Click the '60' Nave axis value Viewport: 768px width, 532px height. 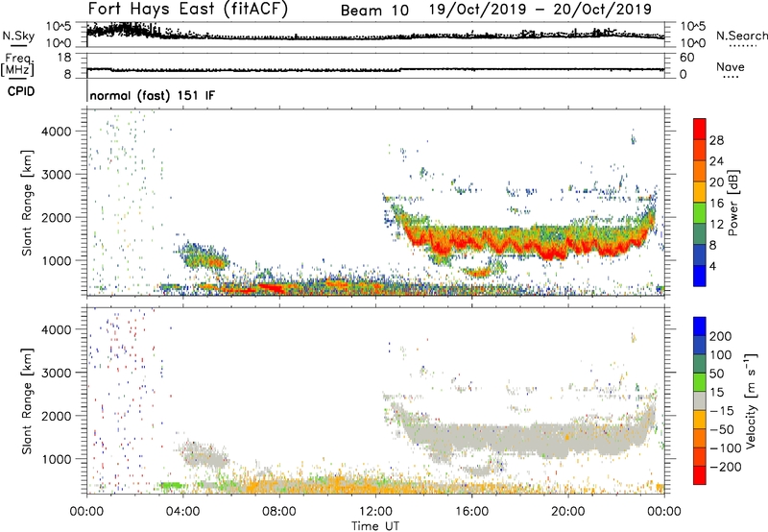coord(686,58)
